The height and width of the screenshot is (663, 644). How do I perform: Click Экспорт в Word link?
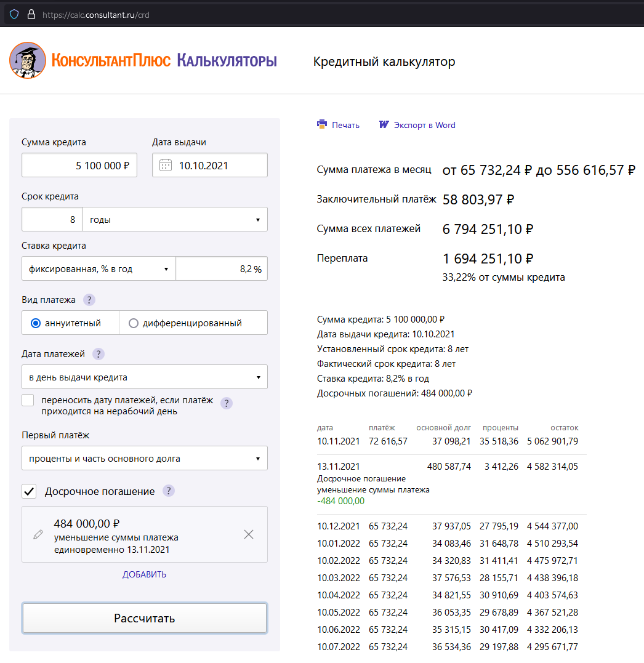(425, 125)
